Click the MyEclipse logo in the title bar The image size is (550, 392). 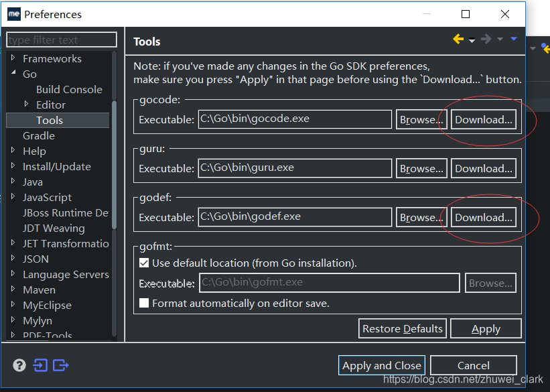[13, 13]
